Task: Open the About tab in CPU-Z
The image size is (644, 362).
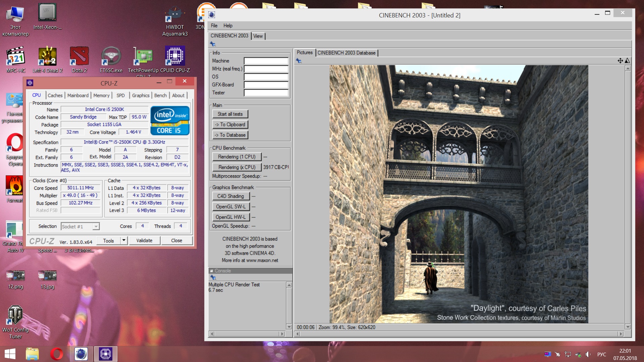Action: pyautogui.click(x=178, y=95)
